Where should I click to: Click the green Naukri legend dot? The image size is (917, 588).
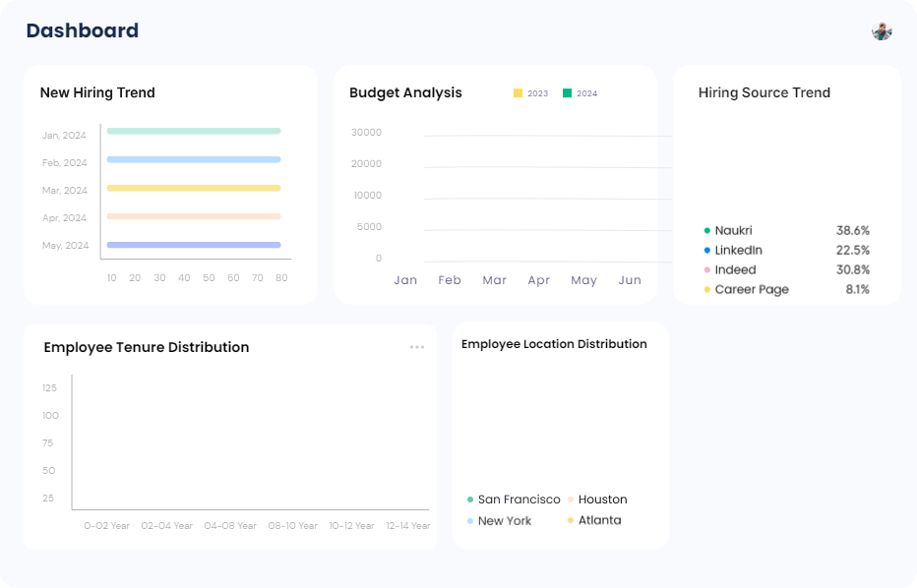point(706,231)
